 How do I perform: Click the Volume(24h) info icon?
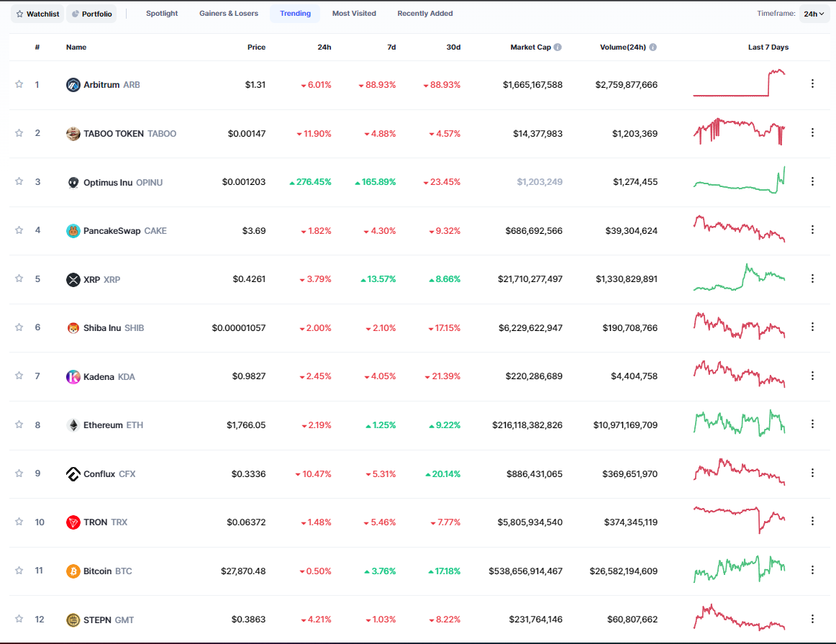coord(653,47)
